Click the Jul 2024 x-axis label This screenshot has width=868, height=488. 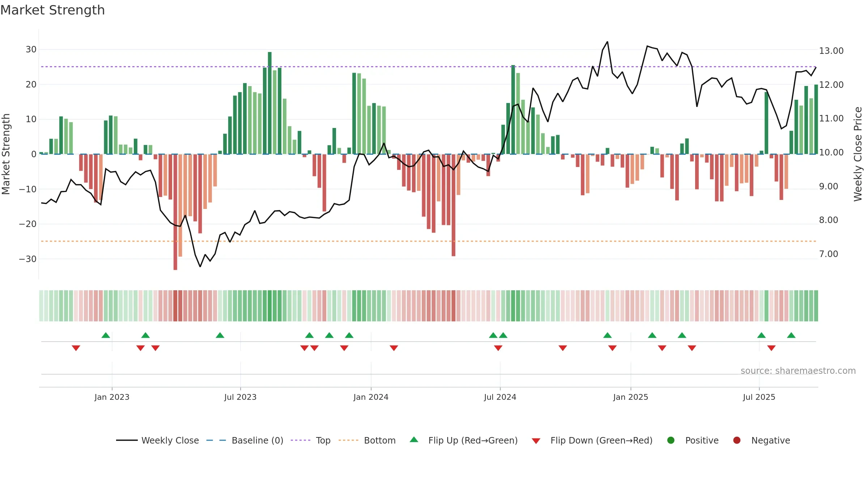[x=500, y=397]
